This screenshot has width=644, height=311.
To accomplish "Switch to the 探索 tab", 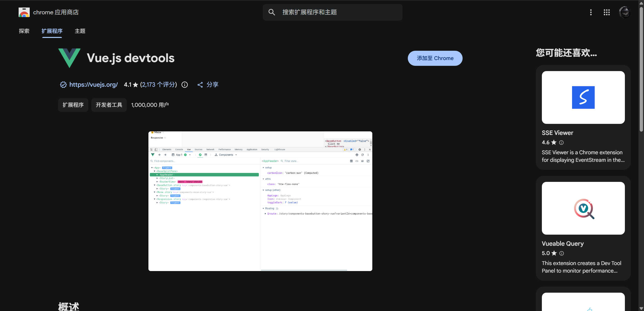I will pyautogui.click(x=24, y=31).
